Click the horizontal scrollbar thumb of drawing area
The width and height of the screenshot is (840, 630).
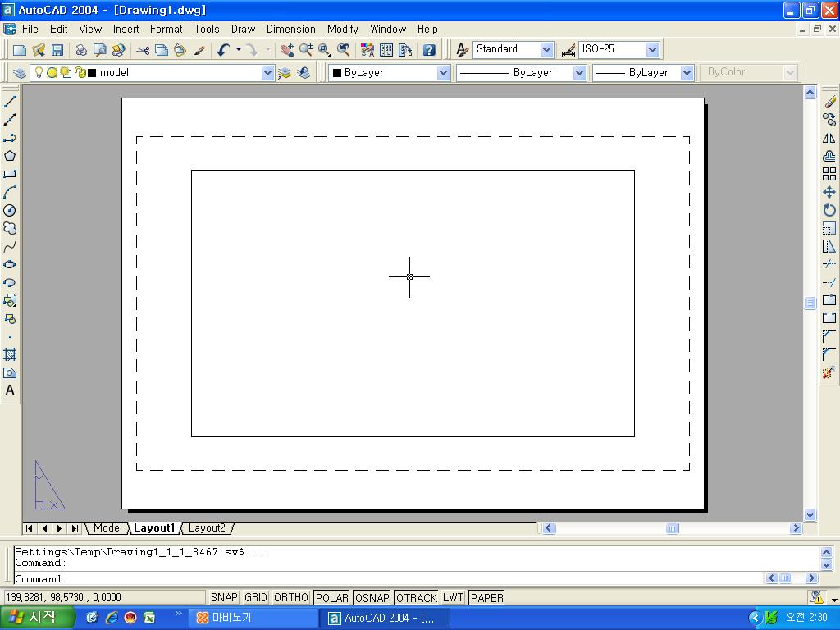point(672,529)
